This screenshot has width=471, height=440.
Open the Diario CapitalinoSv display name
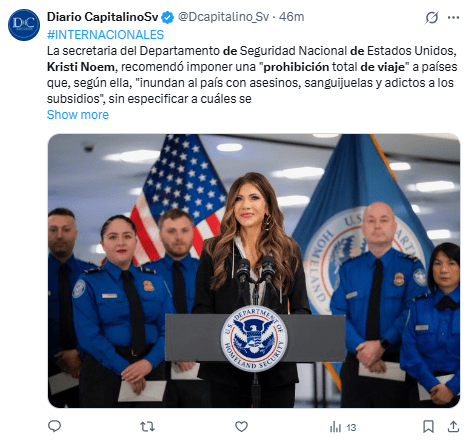(102, 17)
